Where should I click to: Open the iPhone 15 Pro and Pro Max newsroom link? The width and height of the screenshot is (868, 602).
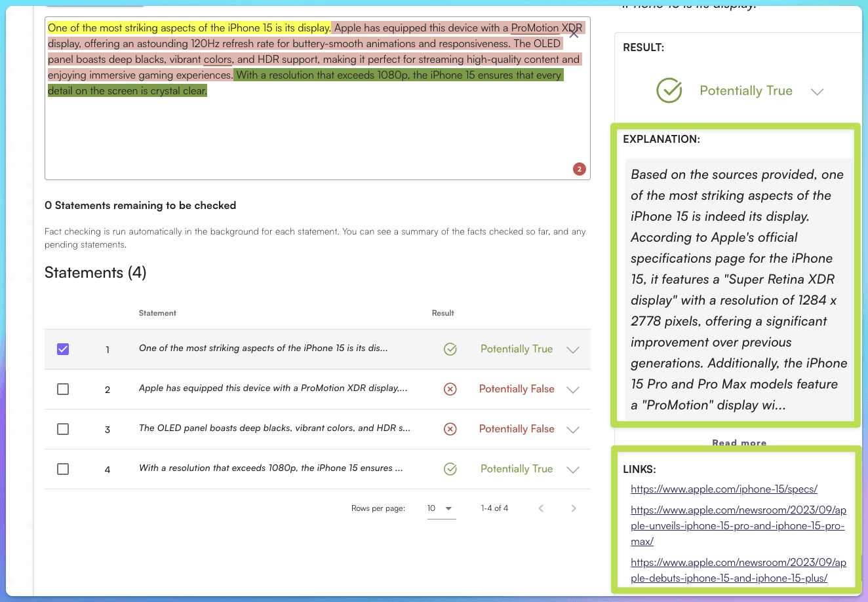(x=738, y=525)
